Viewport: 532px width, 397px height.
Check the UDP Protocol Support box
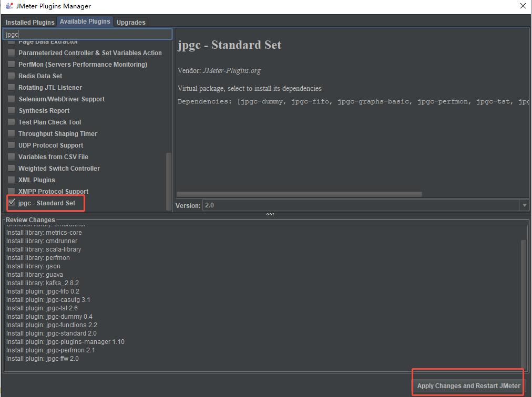[x=12, y=145]
